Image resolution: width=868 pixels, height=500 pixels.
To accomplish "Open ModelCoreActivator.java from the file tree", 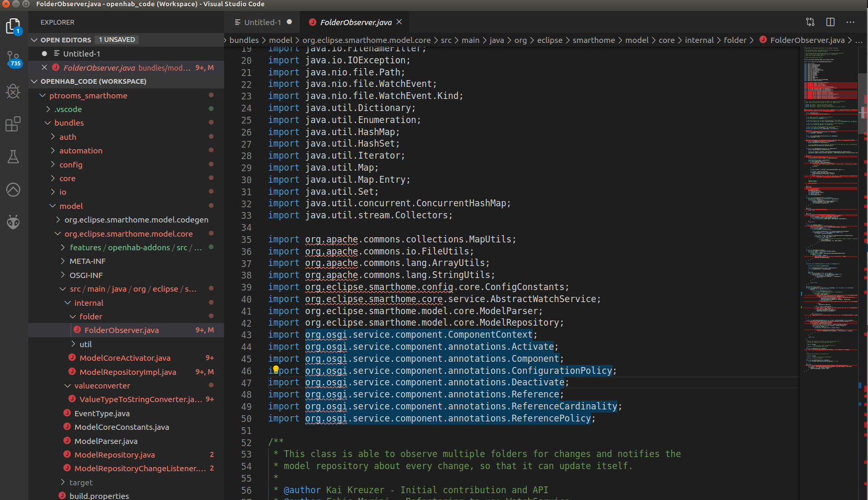I will point(125,358).
